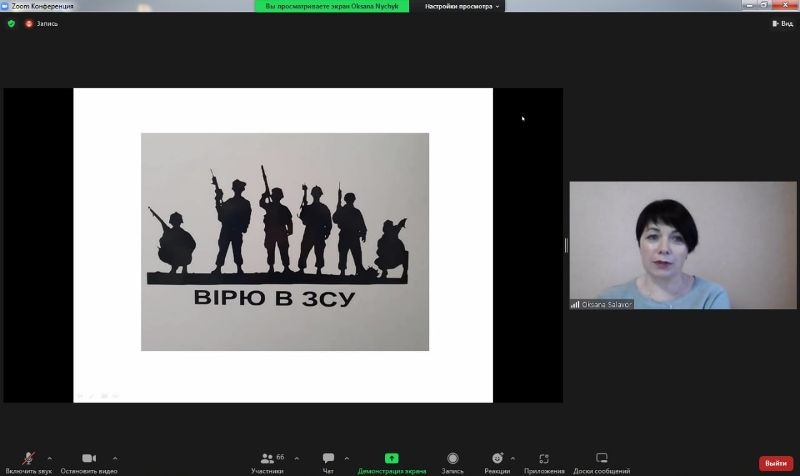Click the shared slide image with soldiers

(285, 242)
